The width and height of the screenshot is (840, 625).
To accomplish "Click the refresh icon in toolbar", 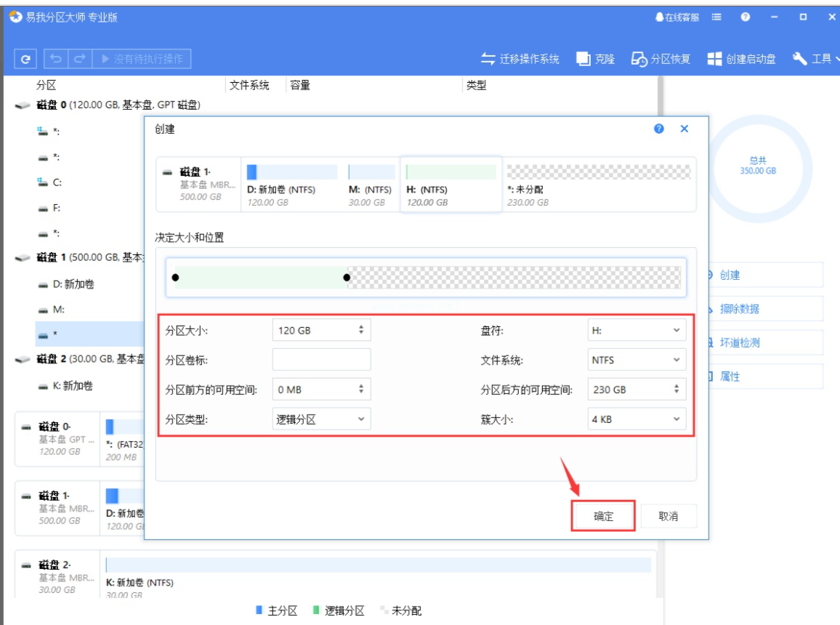I will [x=25, y=59].
